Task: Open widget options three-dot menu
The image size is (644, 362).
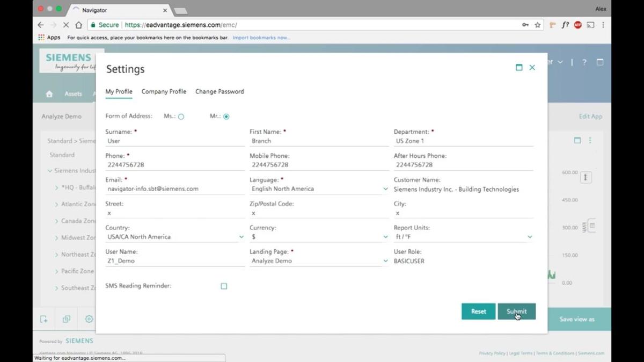Action: point(590,140)
